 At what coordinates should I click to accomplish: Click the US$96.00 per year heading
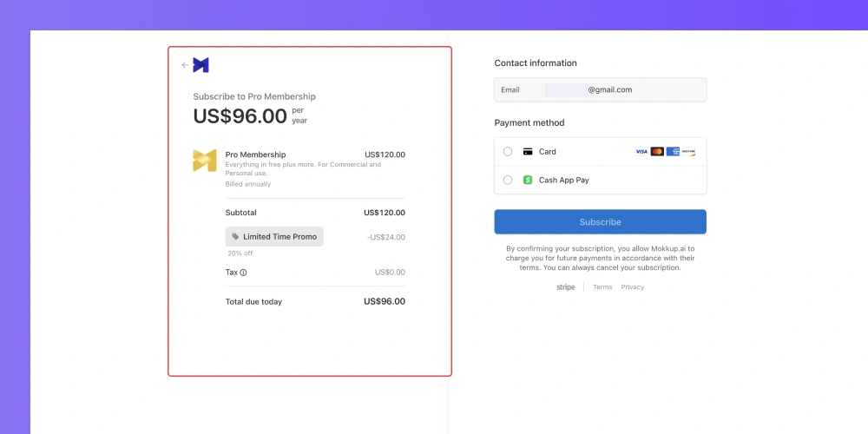click(250, 116)
